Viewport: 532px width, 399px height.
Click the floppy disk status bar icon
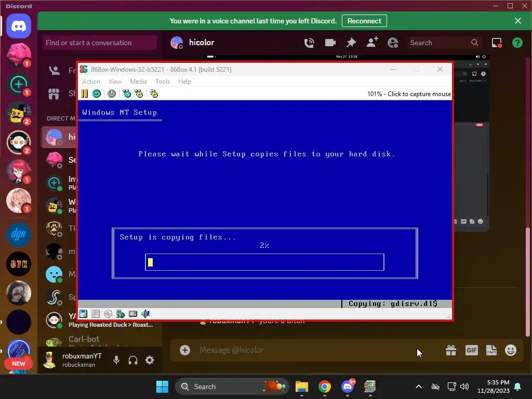83,314
